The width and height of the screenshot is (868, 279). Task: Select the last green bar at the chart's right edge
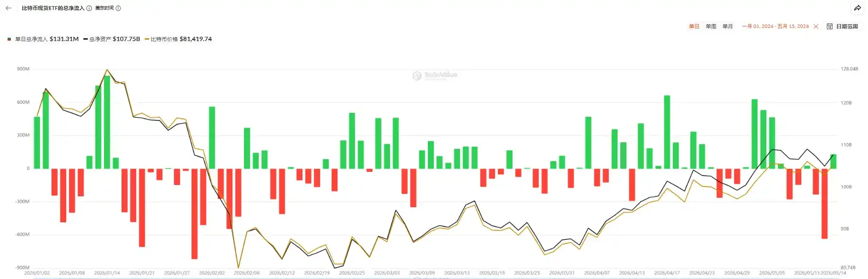coord(833,161)
